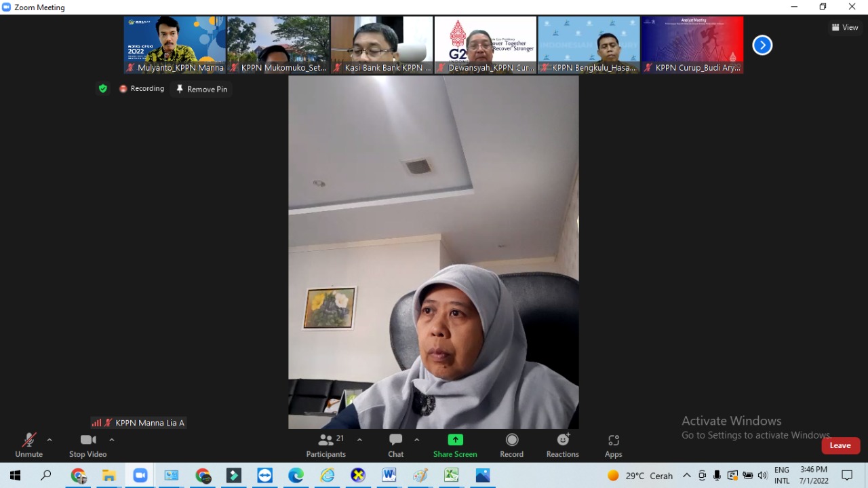Unmute the microphone in Zoom
This screenshot has height=488, width=868.
(x=28, y=445)
